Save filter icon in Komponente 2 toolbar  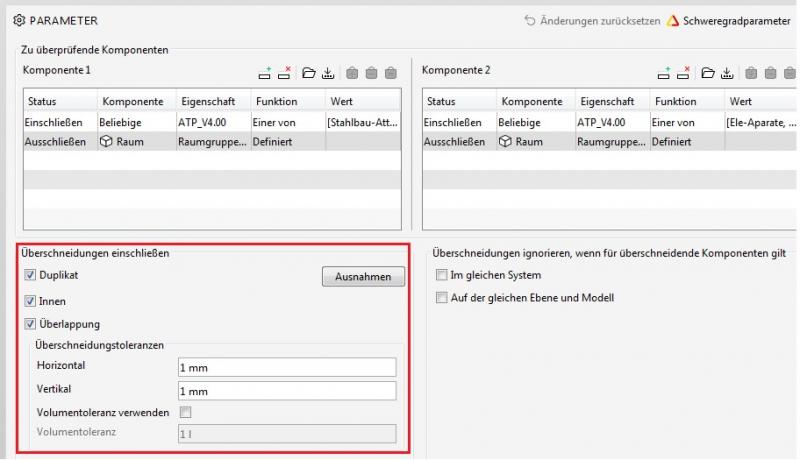coord(727,73)
